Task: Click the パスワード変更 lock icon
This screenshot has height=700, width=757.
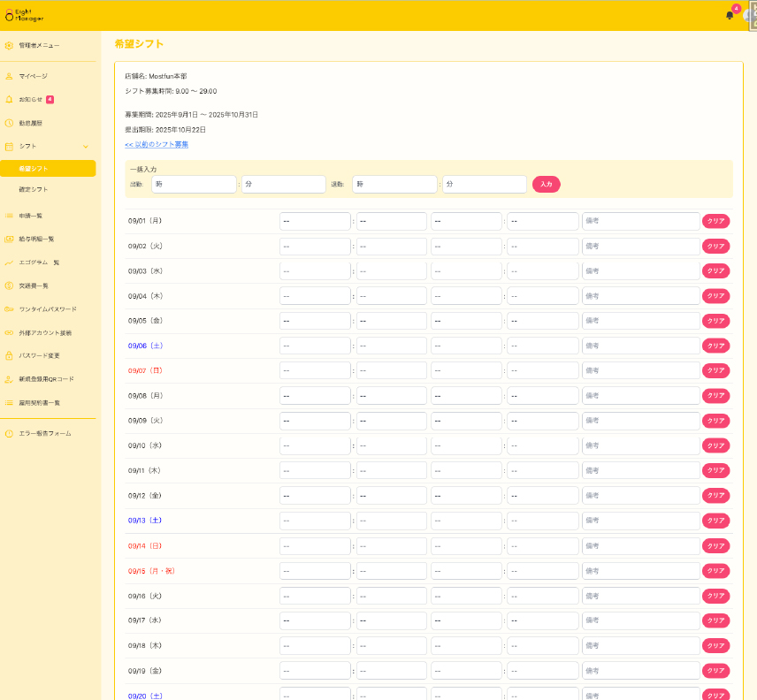Action: pos(9,355)
